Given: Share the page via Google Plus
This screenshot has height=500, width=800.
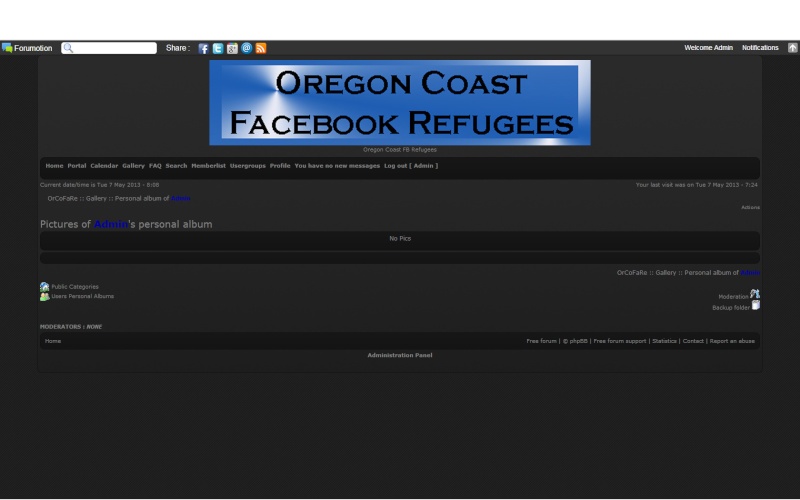Looking at the screenshot, I should pyautogui.click(x=232, y=48).
